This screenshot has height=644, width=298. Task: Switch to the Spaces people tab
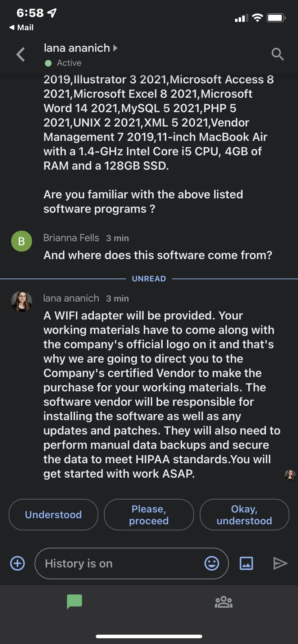tap(223, 602)
